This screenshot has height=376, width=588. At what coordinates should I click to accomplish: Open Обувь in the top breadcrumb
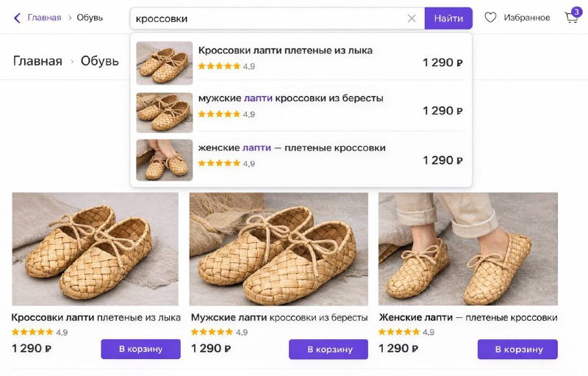point(90,18)
